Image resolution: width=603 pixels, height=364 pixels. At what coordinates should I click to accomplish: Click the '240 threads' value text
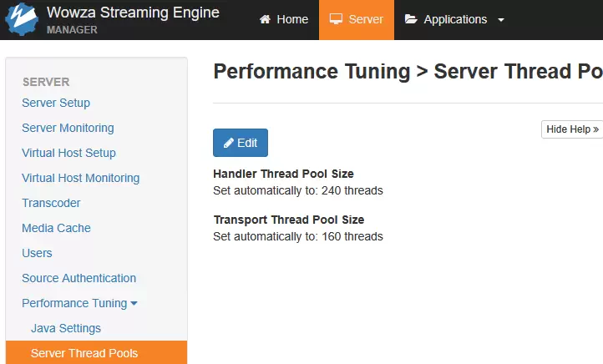click(352, 190)
